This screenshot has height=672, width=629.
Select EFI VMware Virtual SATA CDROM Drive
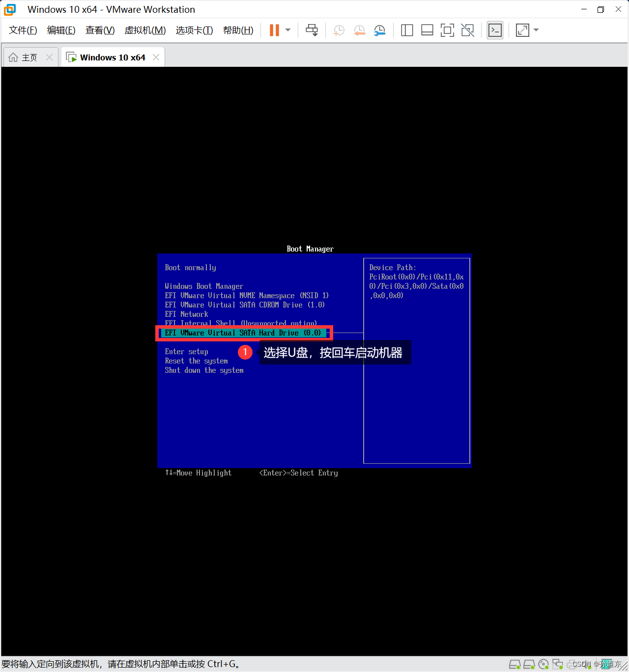(245, 305)
